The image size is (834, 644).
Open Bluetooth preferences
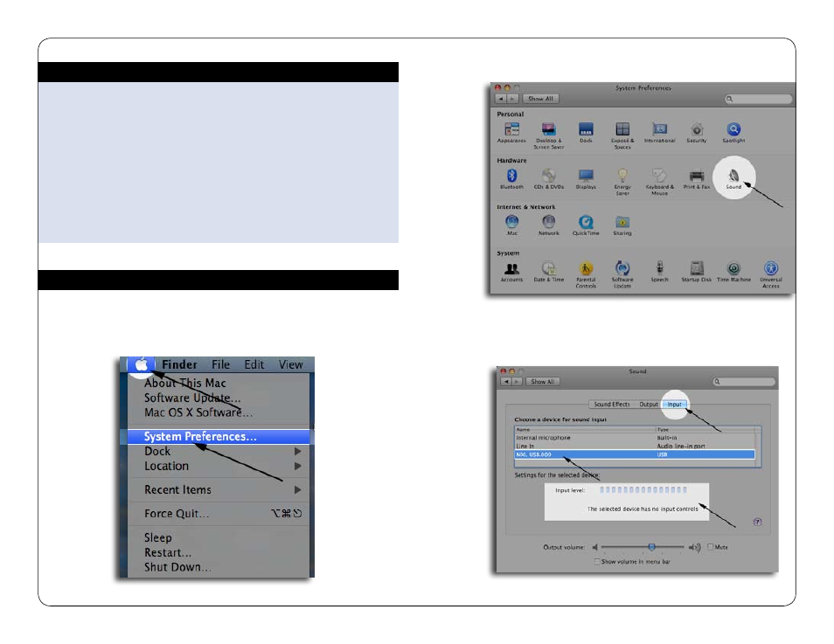point(511,178)
